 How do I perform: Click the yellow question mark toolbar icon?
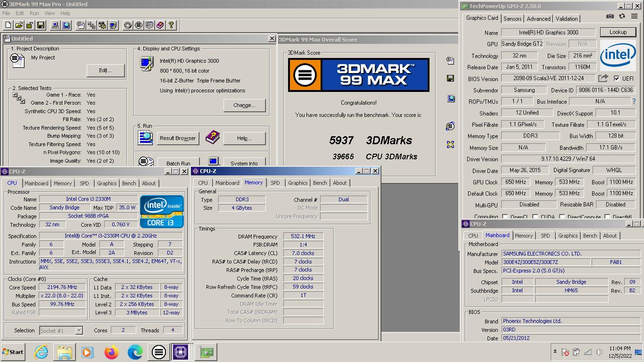(171, 25)
